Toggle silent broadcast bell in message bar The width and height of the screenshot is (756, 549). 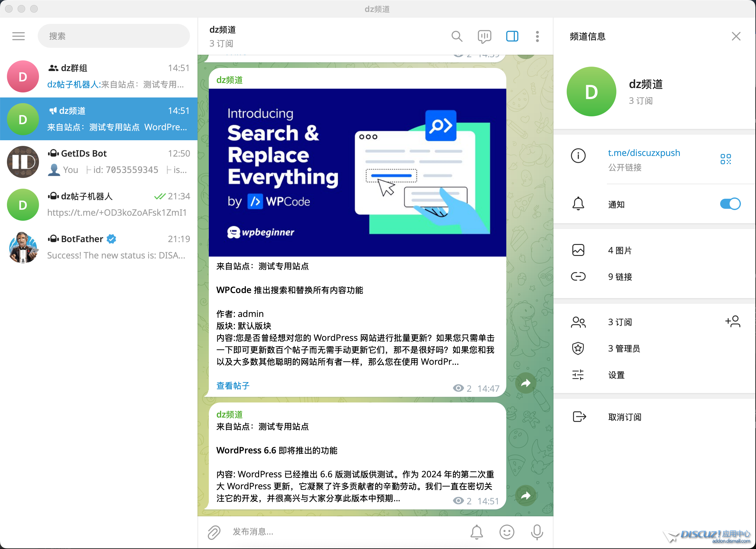tap(477, 532)
